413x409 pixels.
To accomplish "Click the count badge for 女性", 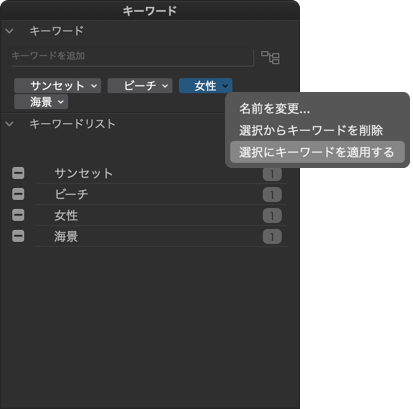I will coord(272,216).
